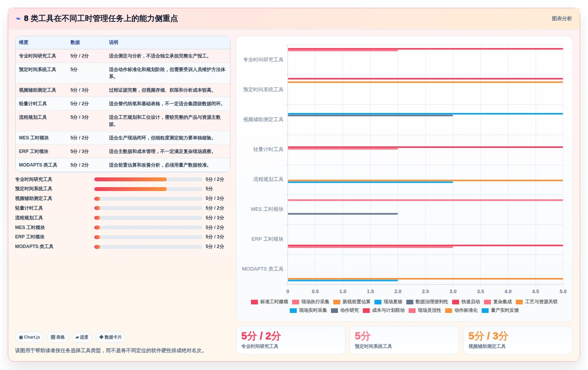Toggle the 标准工时建模 legend item
588x370 pixels.
270,302
